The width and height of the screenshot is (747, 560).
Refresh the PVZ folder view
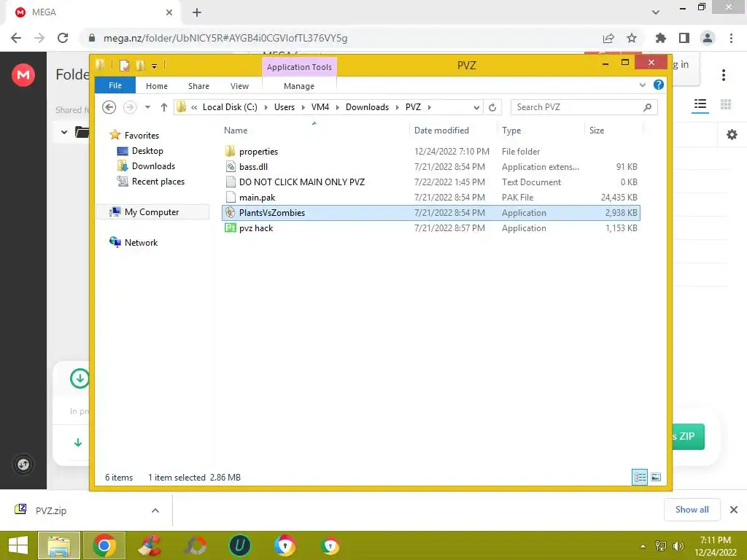(x=492, y=107)
